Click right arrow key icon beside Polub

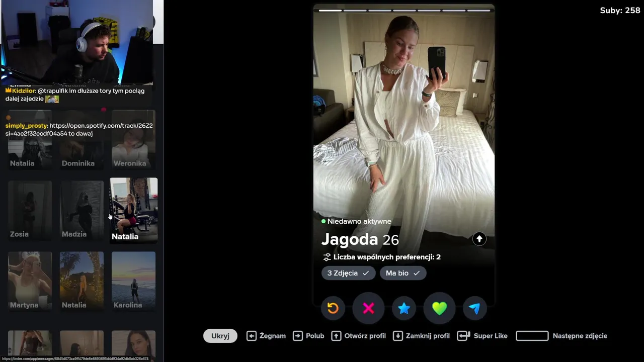(298, 336)
